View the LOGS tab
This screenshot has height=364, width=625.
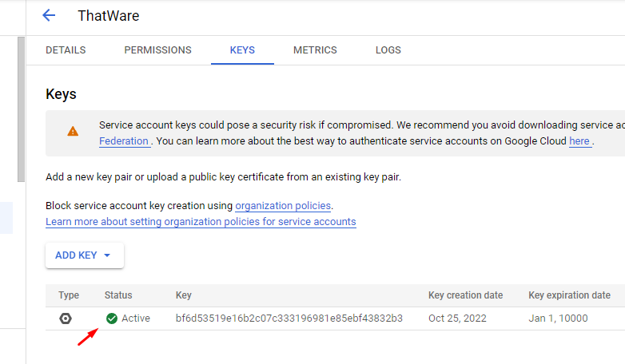[x=388, y=49]
